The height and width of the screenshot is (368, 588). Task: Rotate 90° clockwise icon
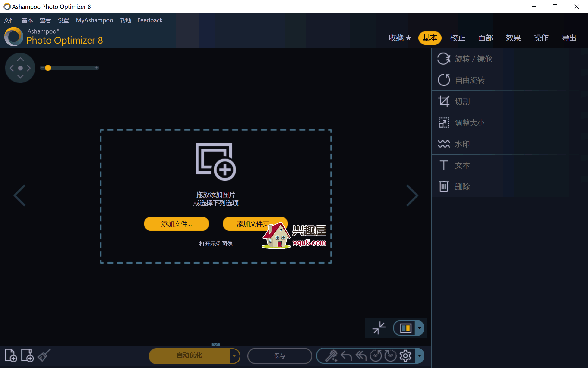(391, 356)
